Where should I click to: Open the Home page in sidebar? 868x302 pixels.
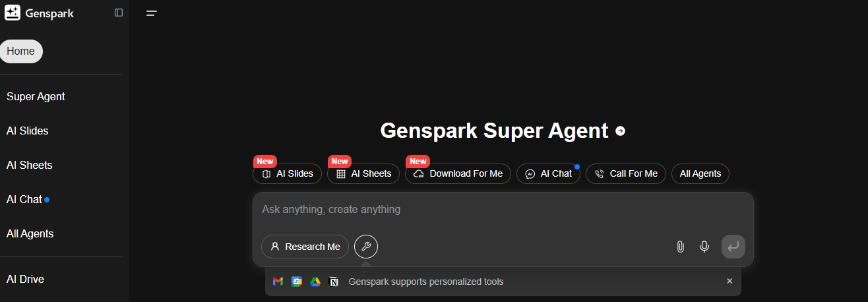(21, 51)
